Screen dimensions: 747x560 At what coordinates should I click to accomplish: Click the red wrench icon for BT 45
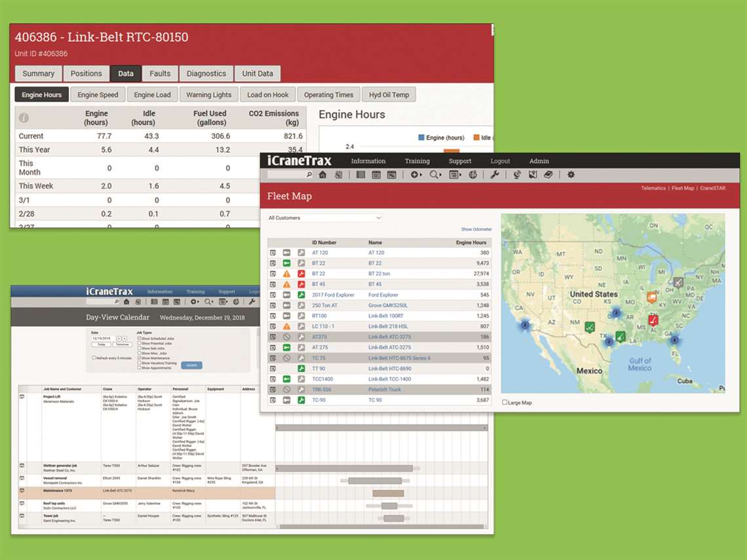tap(301, 284)
